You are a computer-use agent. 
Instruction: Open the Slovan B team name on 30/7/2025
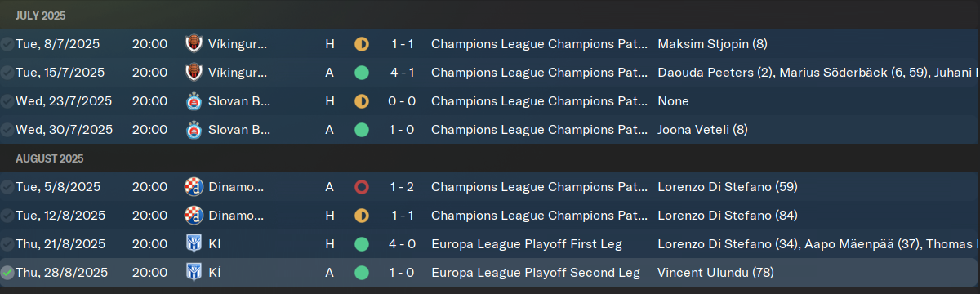click(238, 130)
